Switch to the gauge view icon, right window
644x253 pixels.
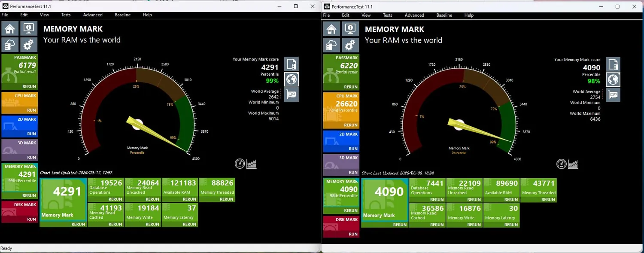click(562, 164)
